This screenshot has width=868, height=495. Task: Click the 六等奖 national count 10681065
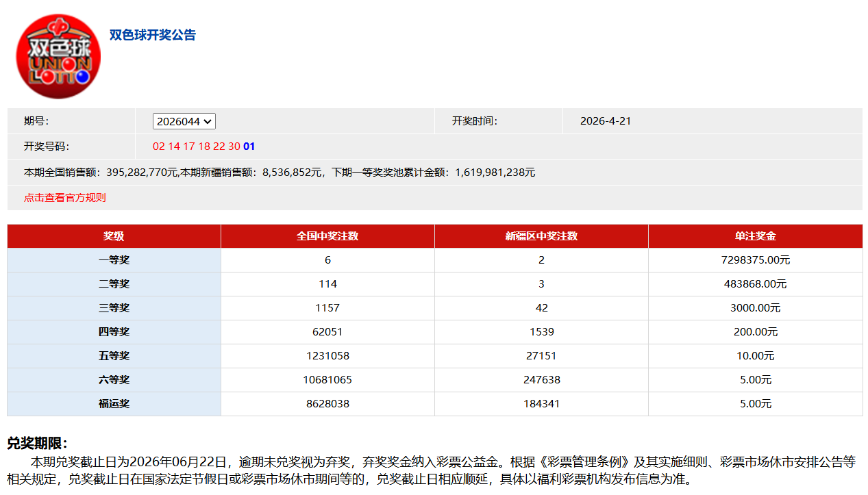pyautogui.click(x=327, y=380)
